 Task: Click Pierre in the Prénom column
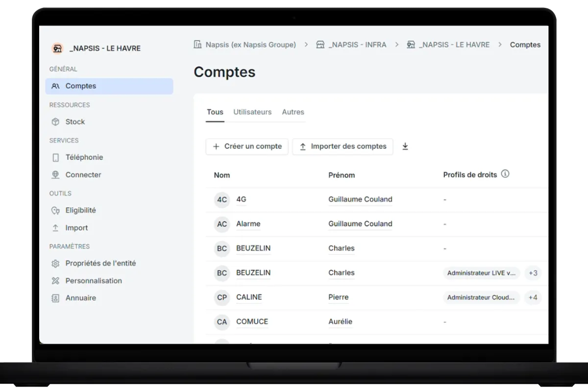click(x=339, y=297)
